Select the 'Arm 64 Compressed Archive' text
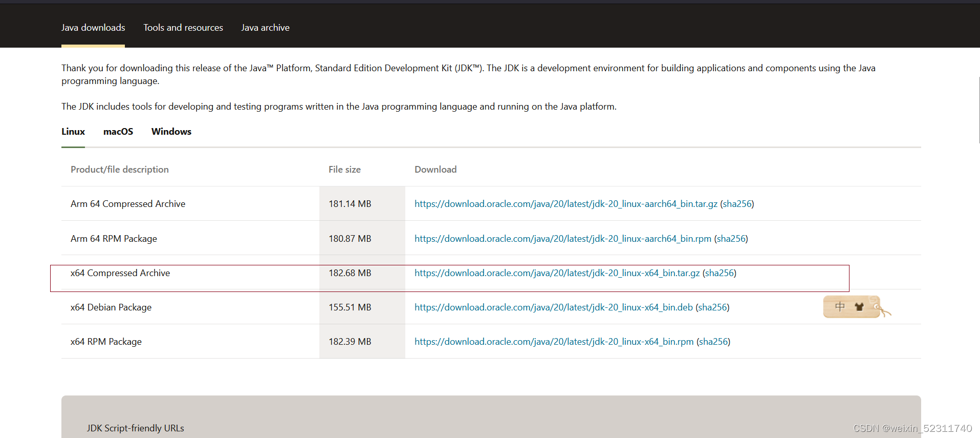This screenshot has width=980, height=438. (x=128, y=204)
